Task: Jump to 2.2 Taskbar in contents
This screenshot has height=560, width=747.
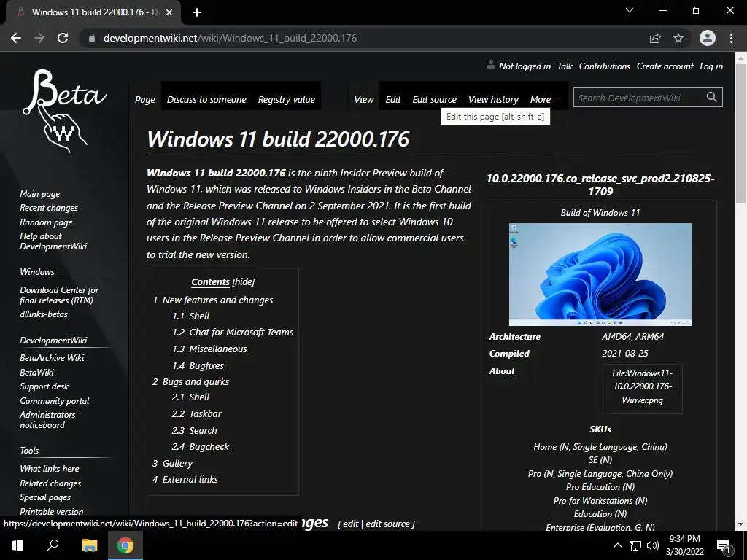Action: click(x=196, y=414)
